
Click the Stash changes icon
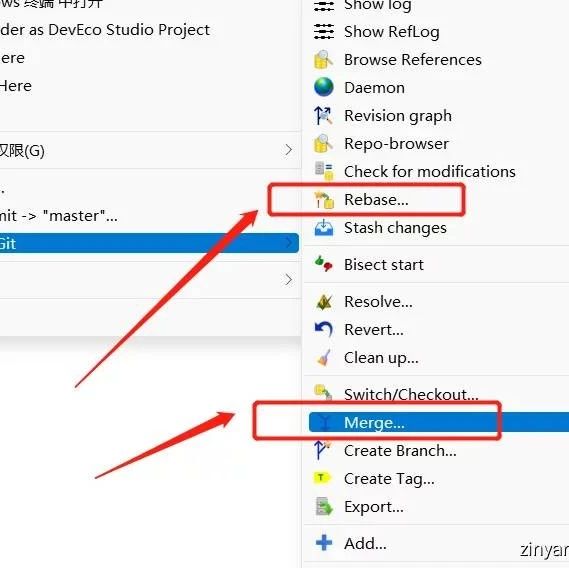point(324,228)
